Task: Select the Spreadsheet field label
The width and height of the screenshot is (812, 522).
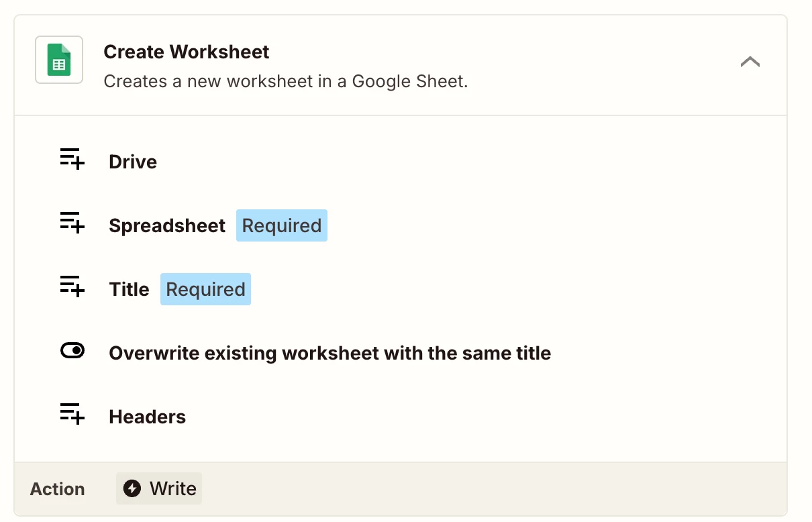Action: coord(167,225)
